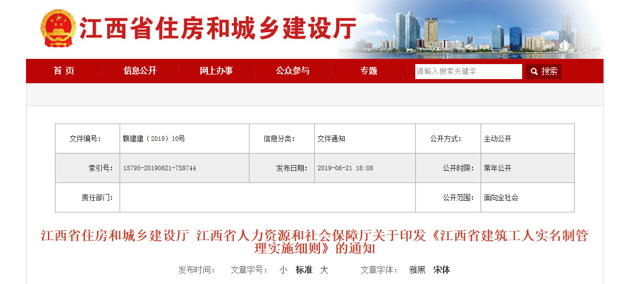644x284 pixels.
Task: Select 公众参与 in the navigation bar
Action: coord(292,71)
